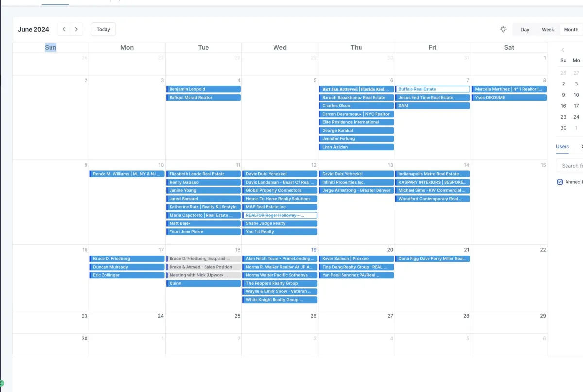Select day 9 in mini calendar
583x392 pixels.
[x=563, y=95]
